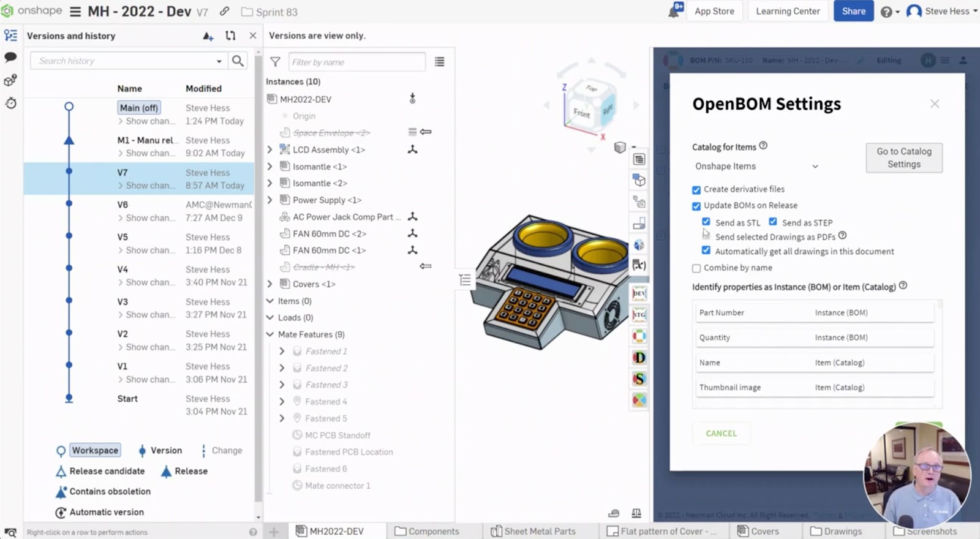Create a new version with the plus-triangle icon

[x=208, y=36]
